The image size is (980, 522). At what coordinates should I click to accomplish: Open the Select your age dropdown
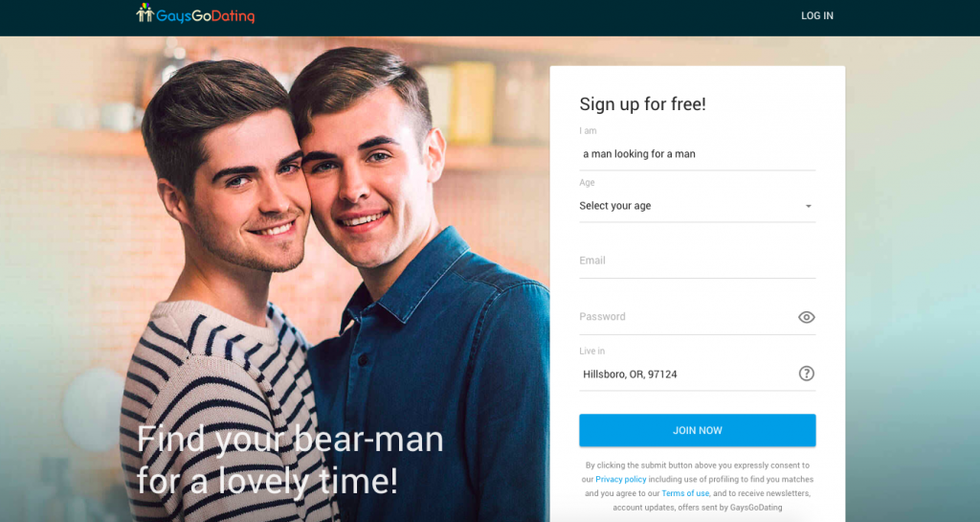[x=697, y=206]
